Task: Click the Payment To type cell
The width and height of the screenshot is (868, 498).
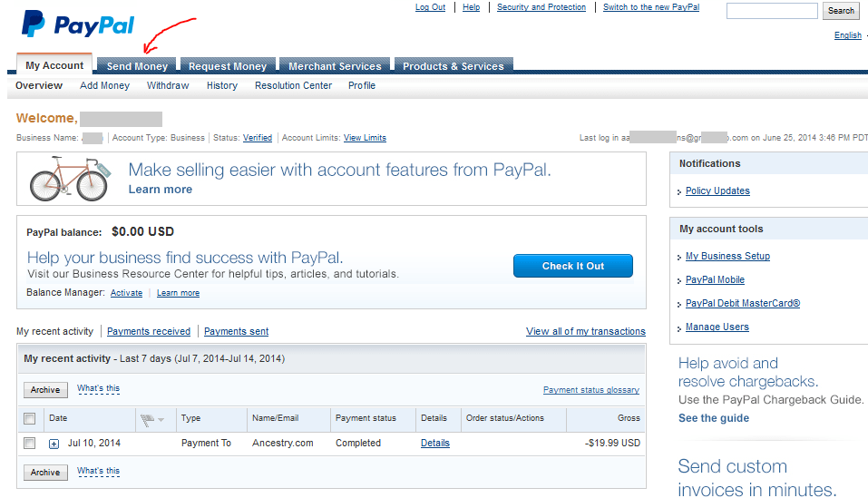Action: point(206,444)
